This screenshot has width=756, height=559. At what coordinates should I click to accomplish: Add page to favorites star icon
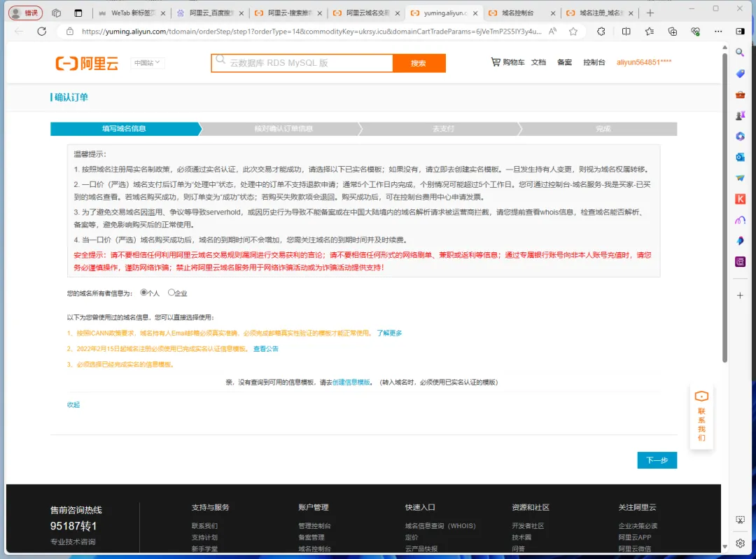(x=573, y=32)
